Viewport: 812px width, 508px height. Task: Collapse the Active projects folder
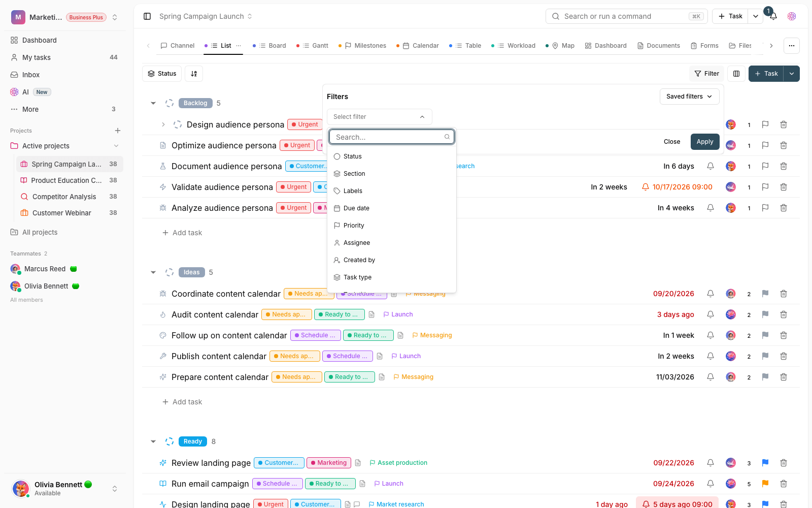click(116, 146)
